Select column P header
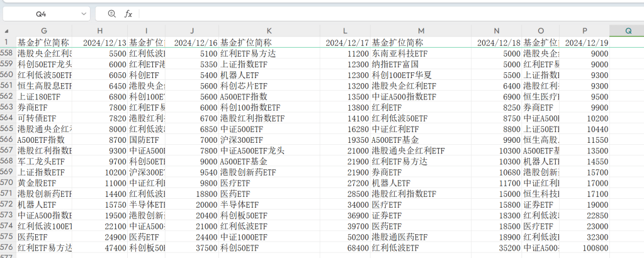Image resolution: width=644 pixels, height=258 pixels. click(x=584, y=31)
